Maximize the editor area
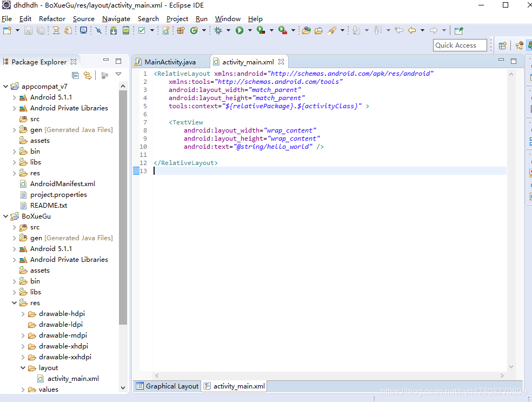532x402 pixels. (514, 61)
